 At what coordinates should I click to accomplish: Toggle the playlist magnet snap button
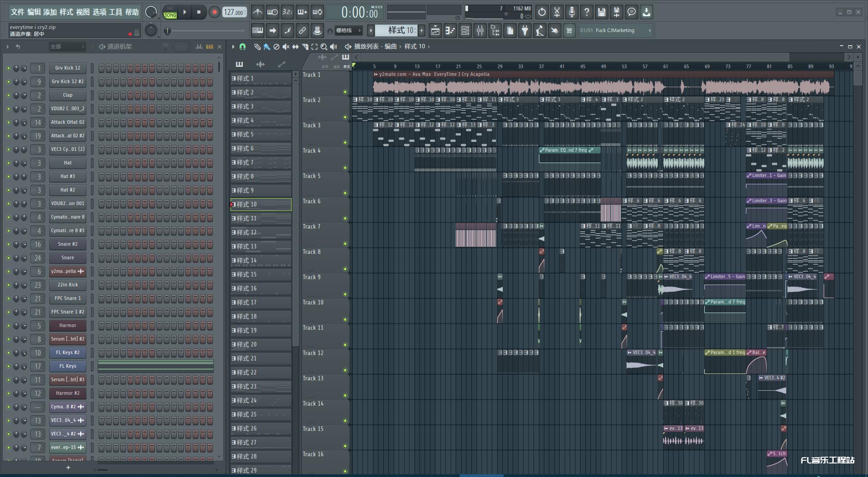click(242, 47)
